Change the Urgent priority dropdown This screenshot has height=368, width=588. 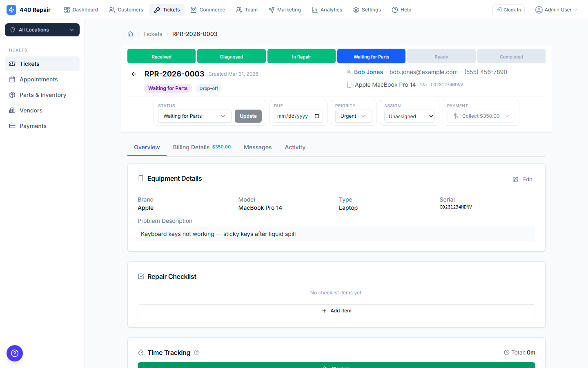[353, 116]
